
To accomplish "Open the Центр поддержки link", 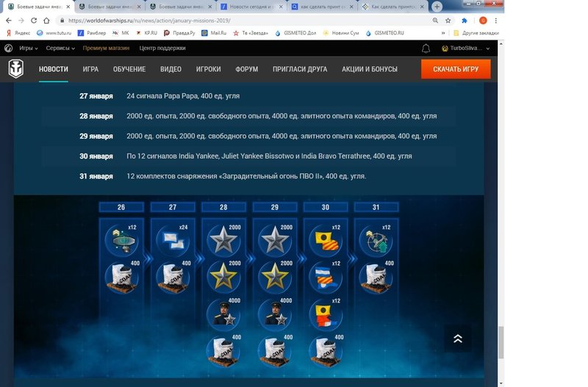I will 162,48.
